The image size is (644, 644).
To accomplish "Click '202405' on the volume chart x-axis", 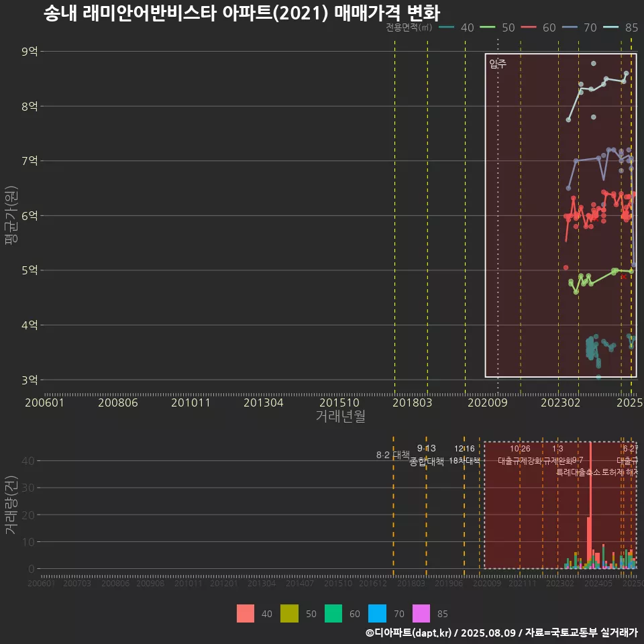I will [x=598, y=583].
